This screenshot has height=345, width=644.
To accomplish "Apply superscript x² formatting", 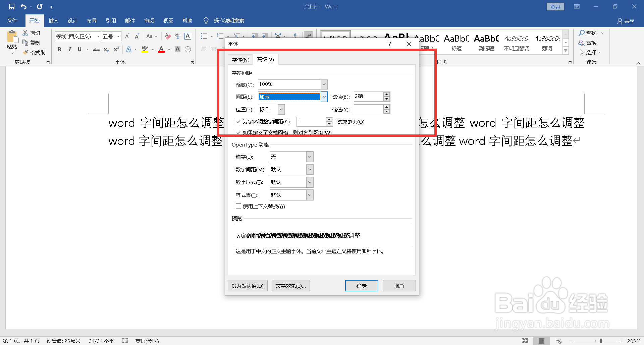I will 116,49.
